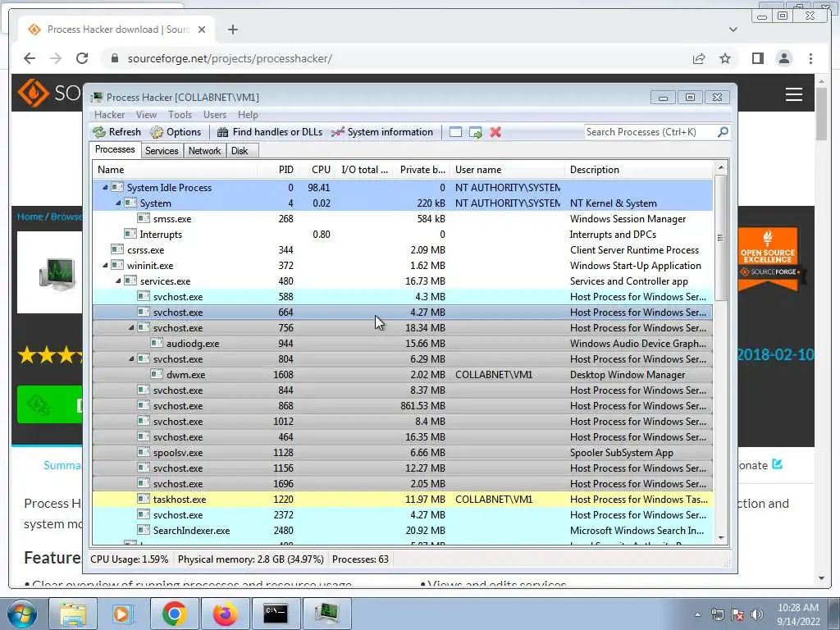Collapse the System Idle Process node

[x=105, y=188]
